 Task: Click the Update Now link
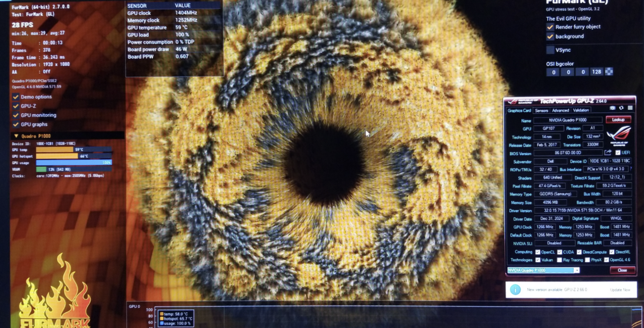[620, 290]
